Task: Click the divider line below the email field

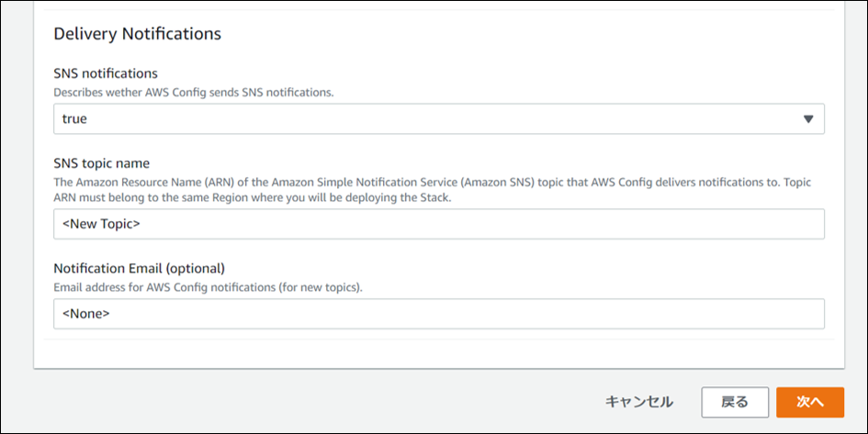Action: [x=438, y=340]
